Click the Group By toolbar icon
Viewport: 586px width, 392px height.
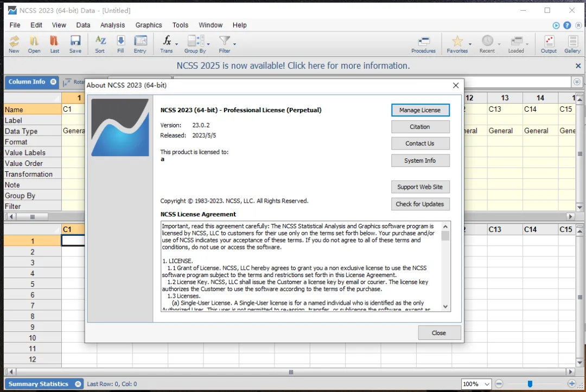point(195,44)
